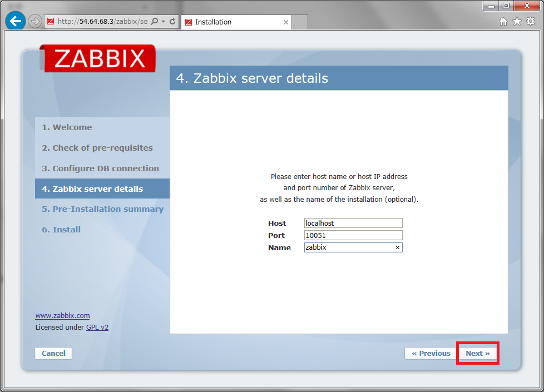Viewport: 544px width, 392px height.
Task: Clear the Name field with the X
Action: point(398,247)
